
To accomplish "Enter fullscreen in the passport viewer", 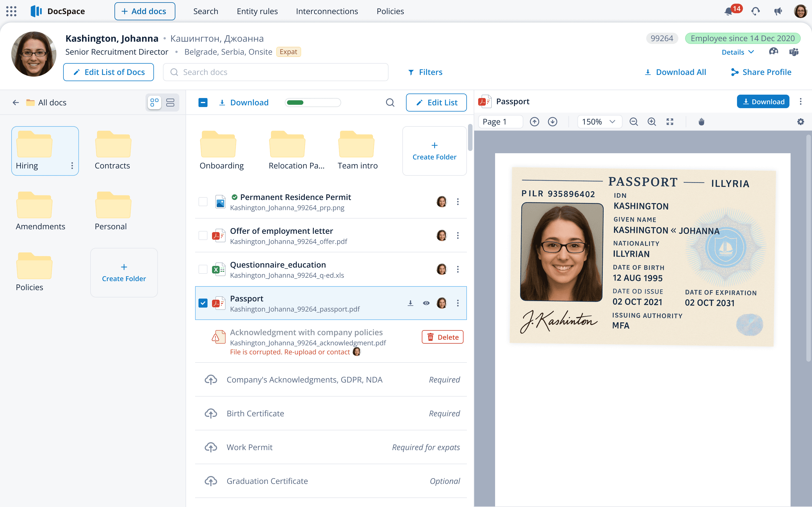I will (x=670, y=122).
